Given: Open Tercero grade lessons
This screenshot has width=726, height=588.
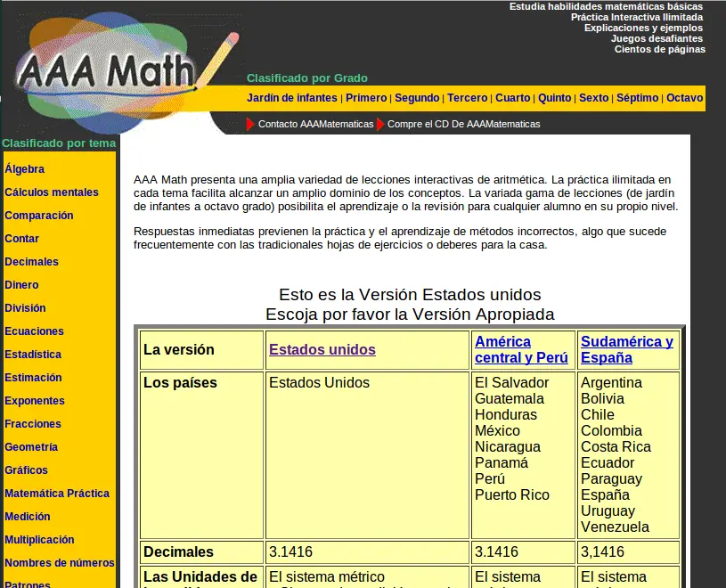Looking at the screenshot, I should 467,98.
